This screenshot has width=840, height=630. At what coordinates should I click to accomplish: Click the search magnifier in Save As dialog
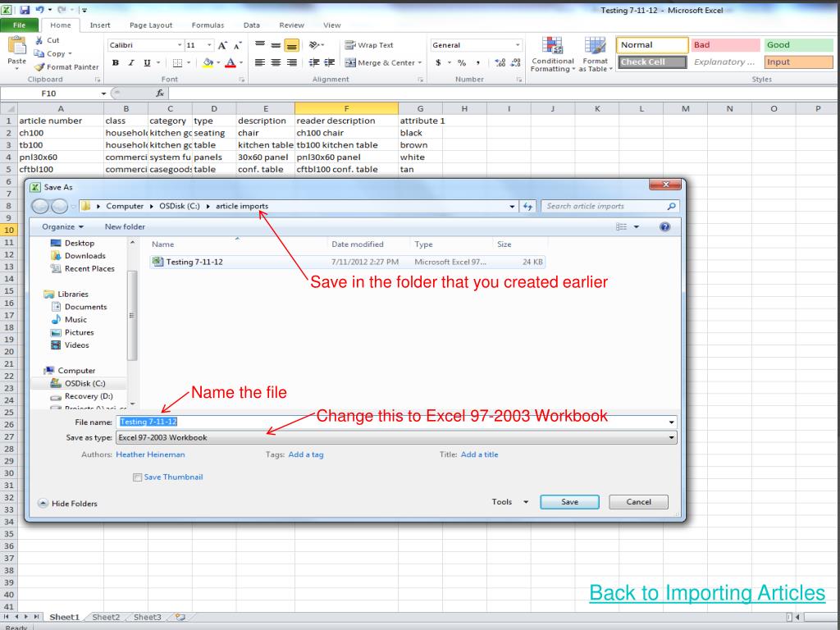click(671, 206)
